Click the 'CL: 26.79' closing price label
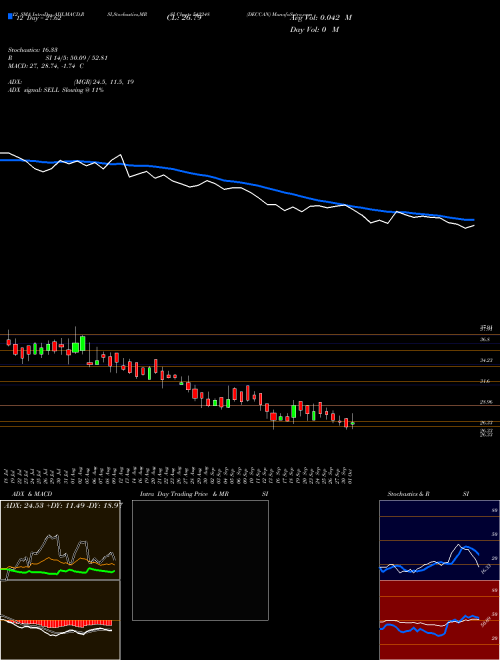This screenshot has width=500, height=660. tap(184, 18)
